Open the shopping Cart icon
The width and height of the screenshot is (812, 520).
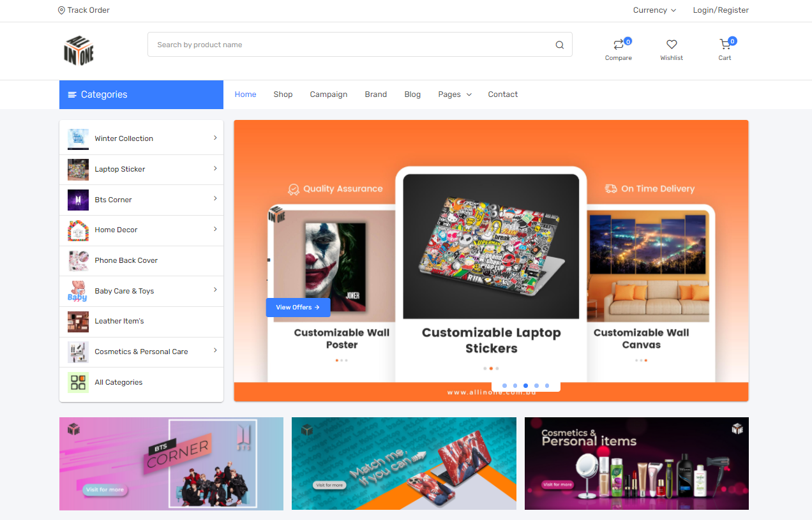pyautogui.click(x=725, y=44)
